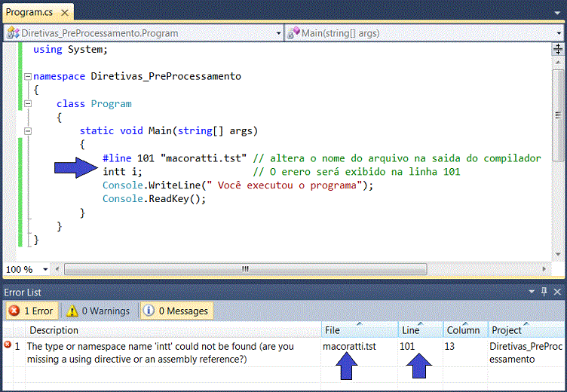The height and width of the screenshot is (392, 567).
Task: Toggle the 1 Error filter button
Action: [32, 311]
